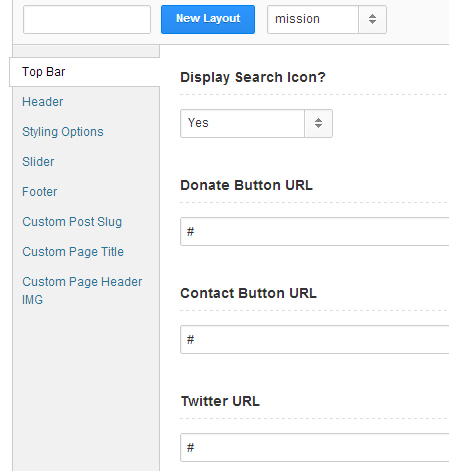Click the Yes dropdown arrow icon

pos(318,123)
